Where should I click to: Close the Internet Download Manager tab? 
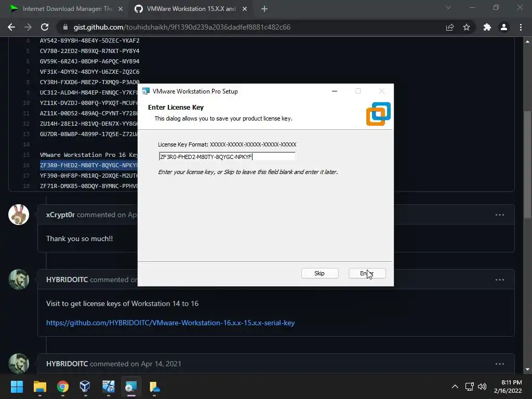pyautogui.click(x=121, y=9)
